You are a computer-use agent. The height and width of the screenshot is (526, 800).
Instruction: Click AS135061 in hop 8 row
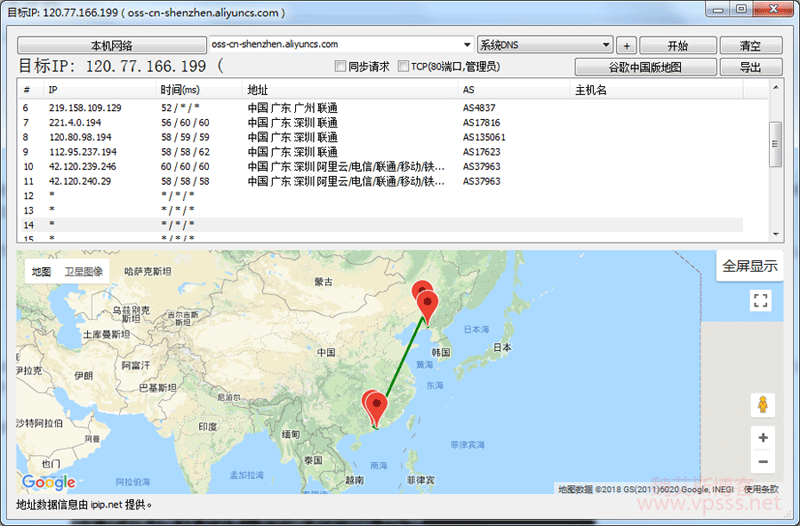pos(484,137)
